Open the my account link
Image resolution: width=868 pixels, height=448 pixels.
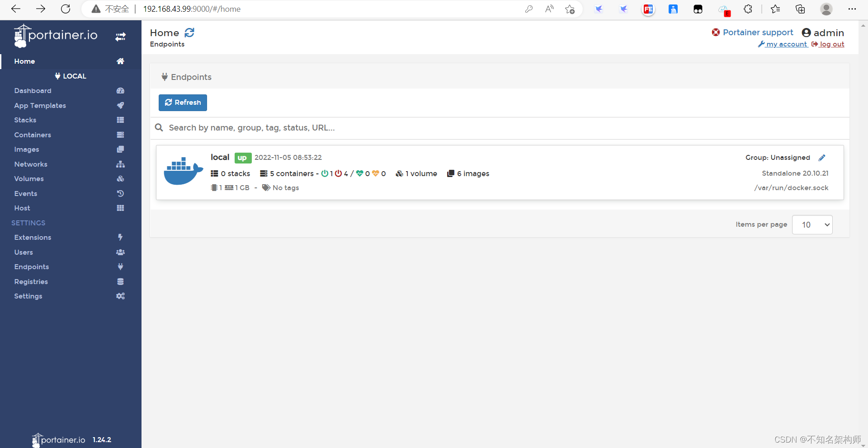tap(783, 44)
